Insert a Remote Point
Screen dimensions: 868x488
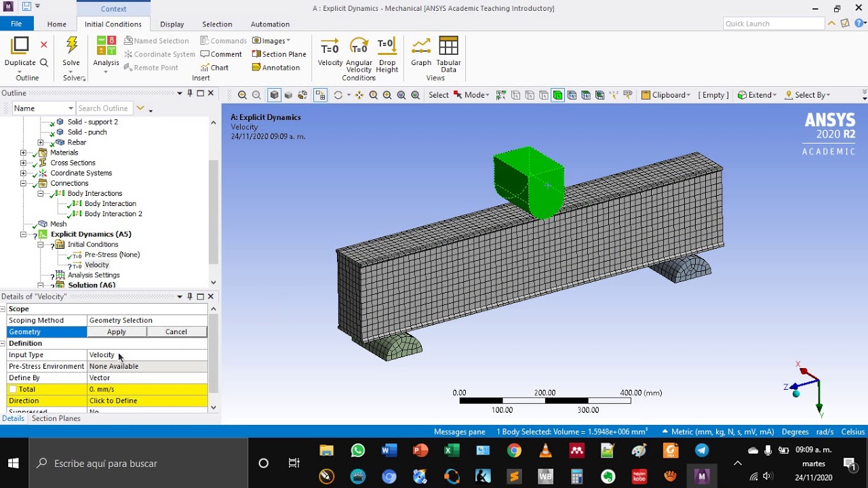(151, 68)
